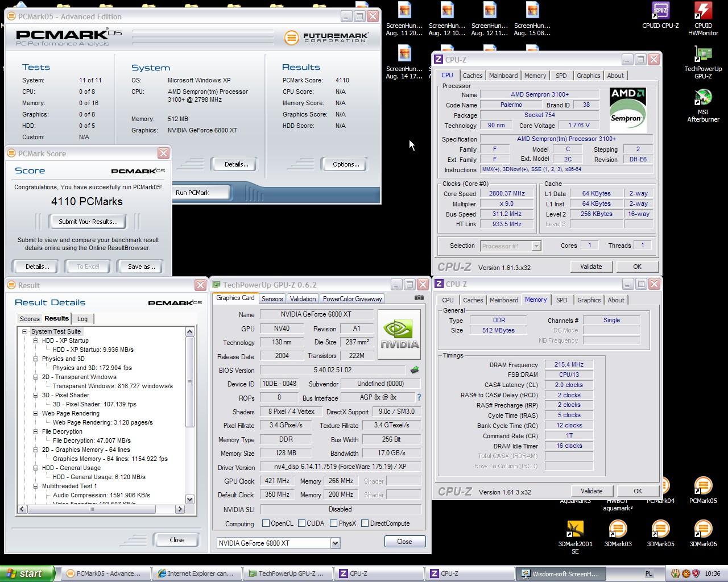Click the GPU-Z BIOS save chip icon

click(x=415, y=370)
